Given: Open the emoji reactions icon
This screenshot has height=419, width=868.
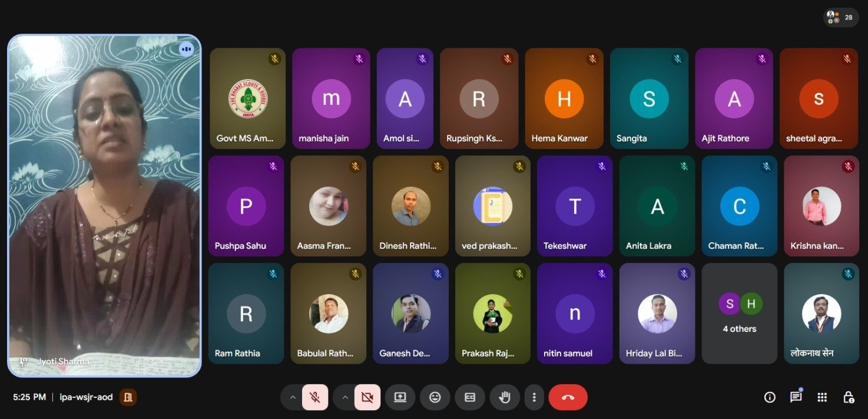Looking at the screenshot, I should point(435,397).
